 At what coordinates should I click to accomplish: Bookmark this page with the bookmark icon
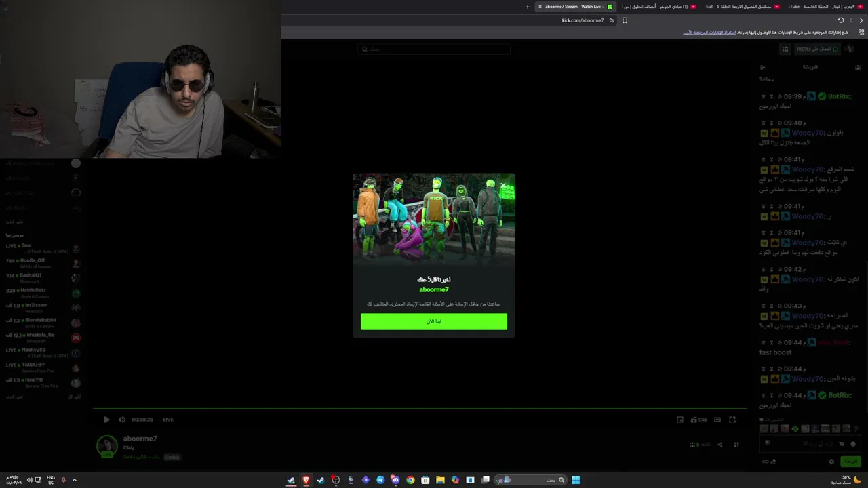[x=625, y=20]
